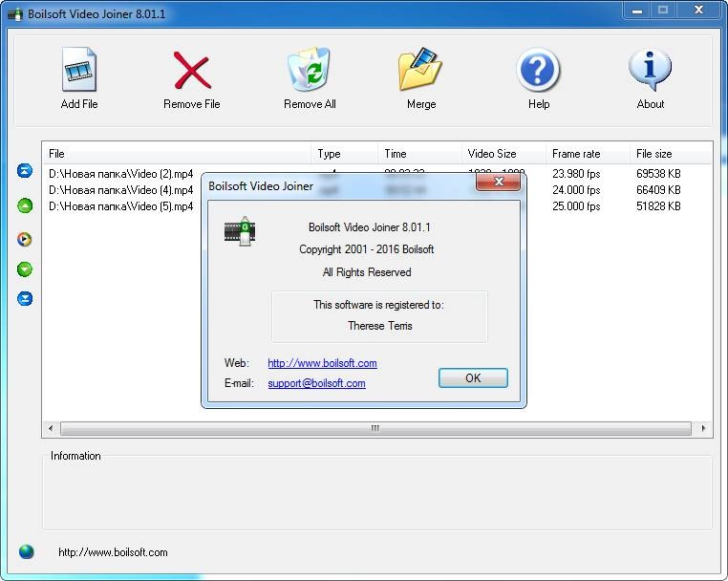Image resolution: width=728 pixels, height=581 pixels.
Task: Click the registered name Therese Terris
Action: coord(380,326)
